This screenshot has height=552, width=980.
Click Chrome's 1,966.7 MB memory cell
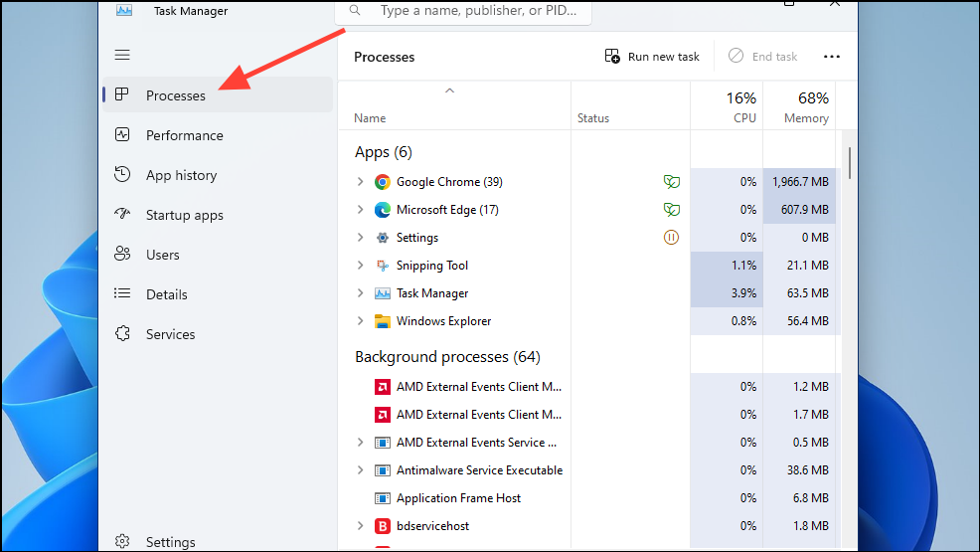coord(799,182)
